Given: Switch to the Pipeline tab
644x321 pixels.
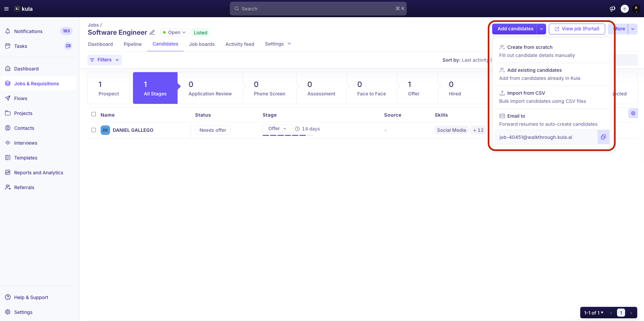Looking at the screenshot, I should tap(133, 44).
